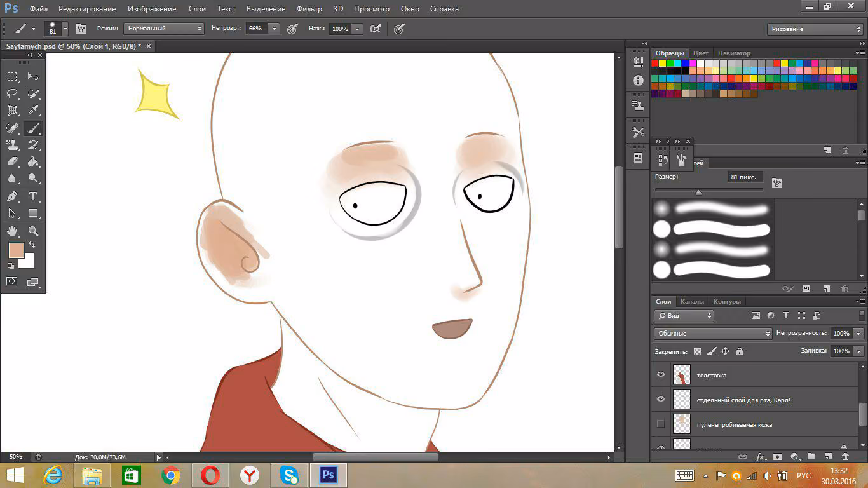
Task: Reset to default foreground and background colors
Action: click(x=11, y=266)
